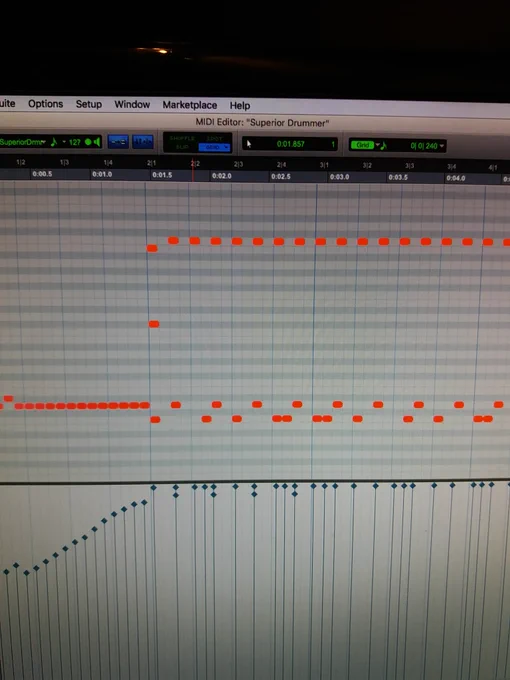Click bar marker 4|1 in the ruler
Image resolution: width=510 pixels, height=680 pixels.
[493, 167]
